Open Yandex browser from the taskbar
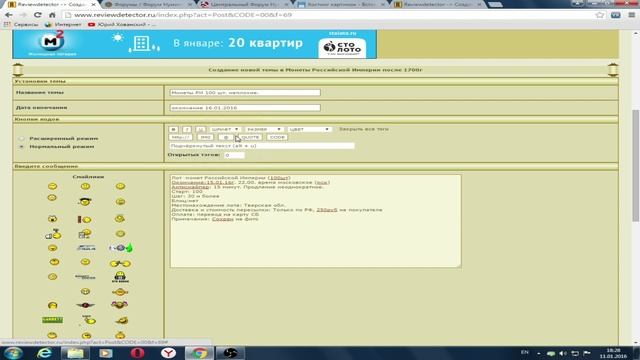This screenshot has height=360, width=640. pyautogui.click(x=168, y=353)
